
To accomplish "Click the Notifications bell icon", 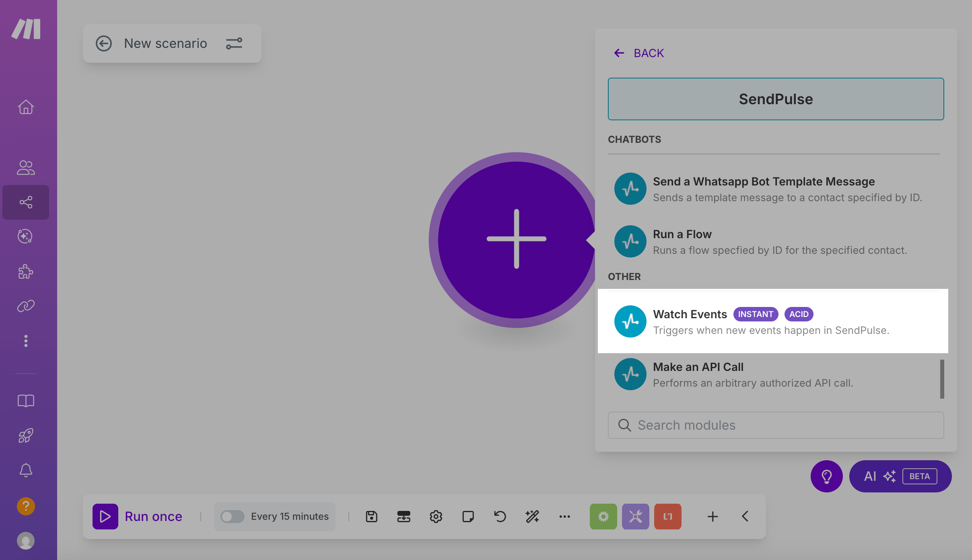I will [26, 470].
